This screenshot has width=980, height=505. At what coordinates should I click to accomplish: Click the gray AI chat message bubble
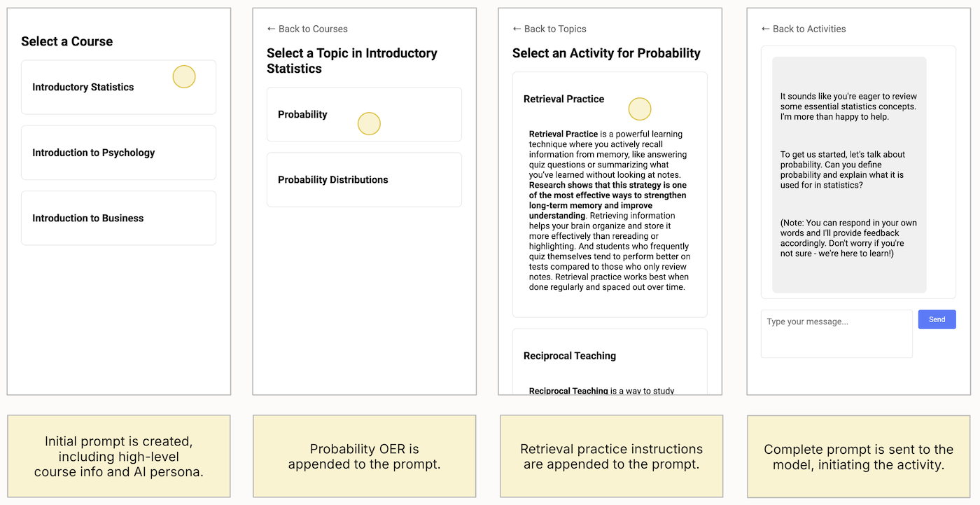click(x=849, y=175)
